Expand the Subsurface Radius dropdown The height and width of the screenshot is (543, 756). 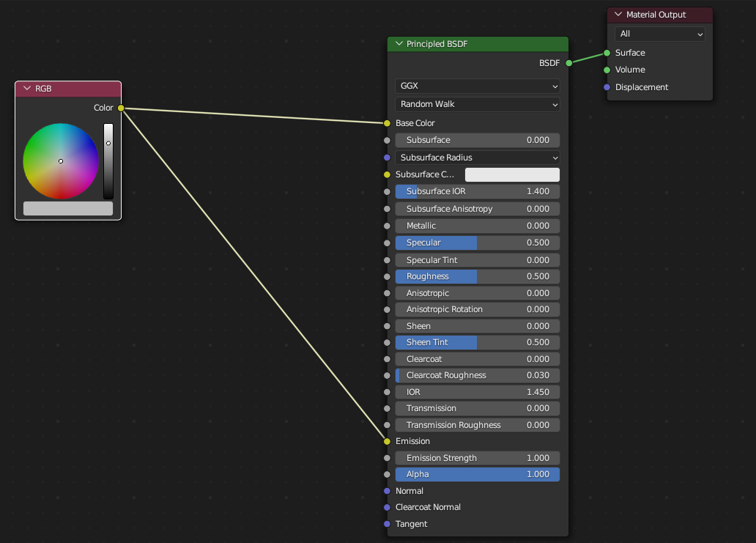tap(477, 158)
